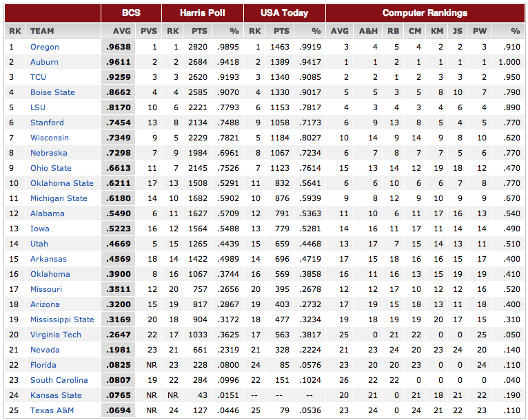Click the TCU team link
The image size is (528, 420).
pos(38,77)
